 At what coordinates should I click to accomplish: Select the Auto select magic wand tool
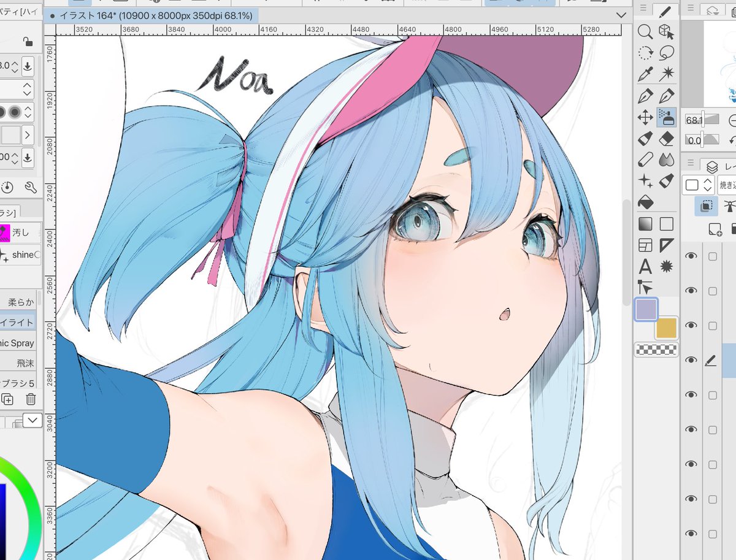(666, 74)
